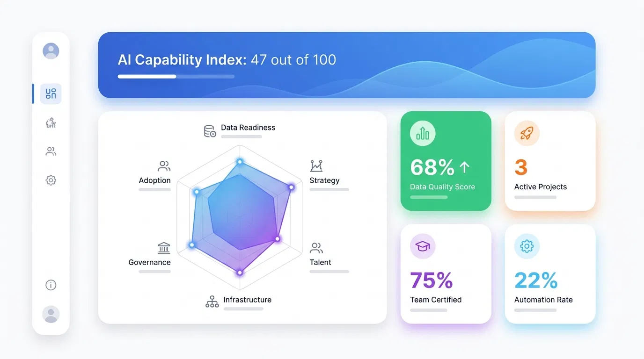Click the rocket icon on Active Projects card
Screen dimensions: 644x359
[526, 133]
